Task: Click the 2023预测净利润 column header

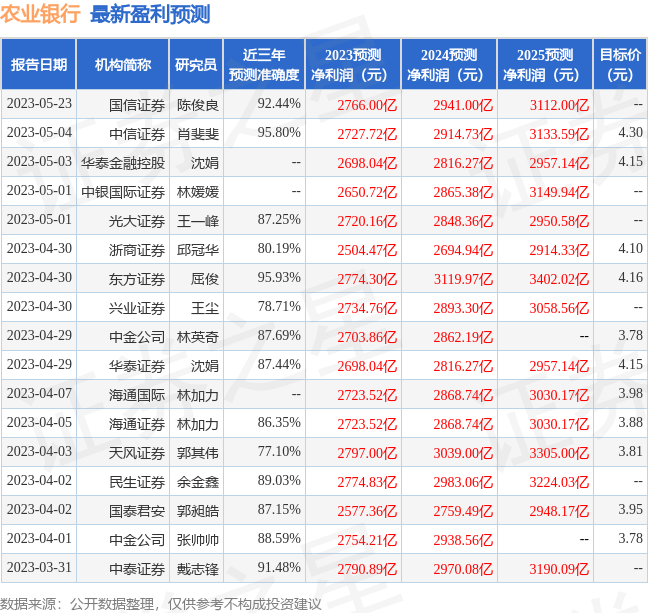Action: (353, 64)
